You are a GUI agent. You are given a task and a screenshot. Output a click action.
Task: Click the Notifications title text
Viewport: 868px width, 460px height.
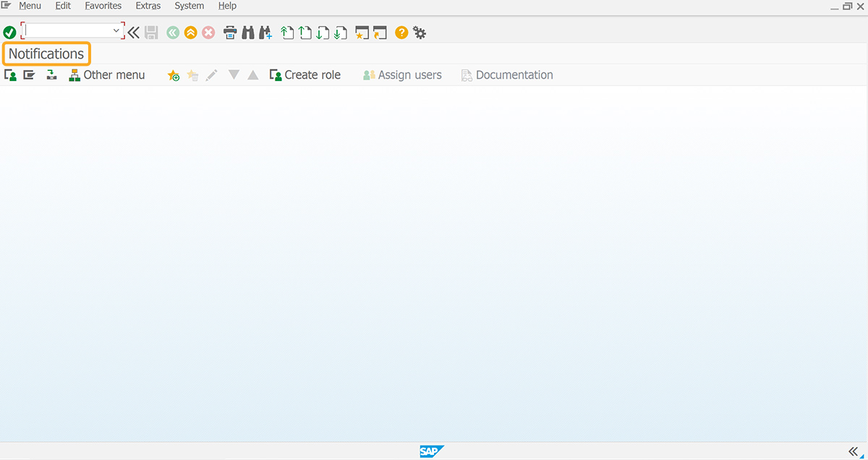pyautogui.click(x=46, y=54)
